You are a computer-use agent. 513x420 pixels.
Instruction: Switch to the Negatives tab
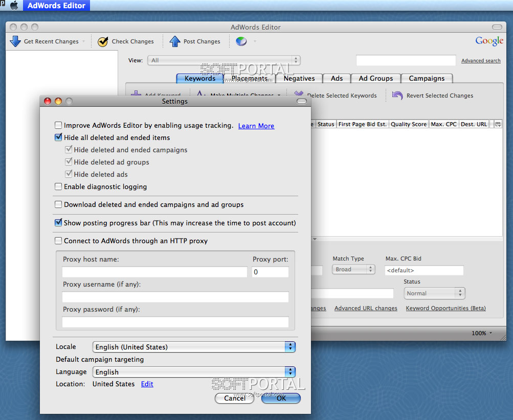(299, 79)
